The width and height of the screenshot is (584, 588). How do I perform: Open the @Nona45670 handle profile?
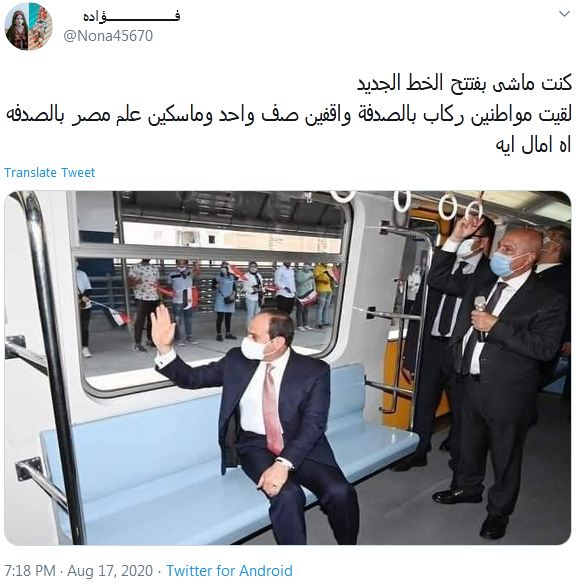(x=108, y=36)
